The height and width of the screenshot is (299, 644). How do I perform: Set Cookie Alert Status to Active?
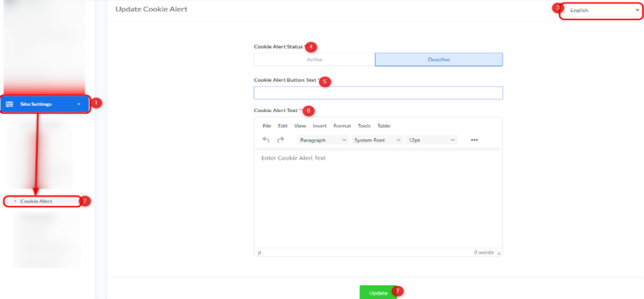click(x=314, y=60)
